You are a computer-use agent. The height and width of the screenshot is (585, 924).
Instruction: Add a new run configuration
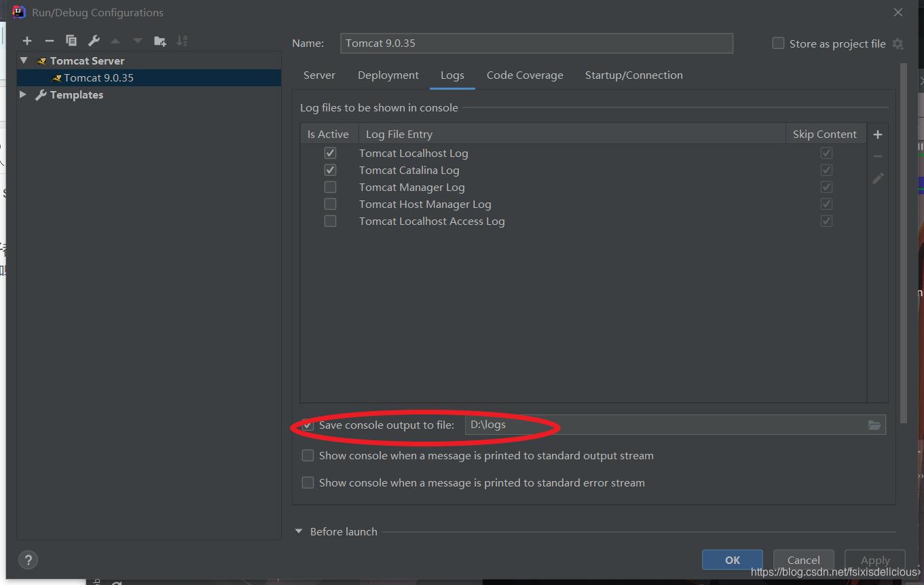(x=27, y=41)
